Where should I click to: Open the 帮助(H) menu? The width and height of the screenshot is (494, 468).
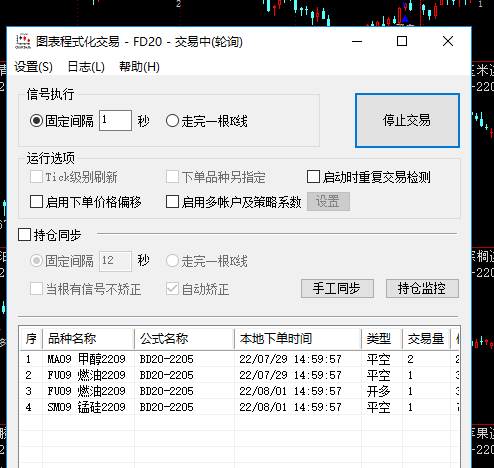[x=139, y=67]
